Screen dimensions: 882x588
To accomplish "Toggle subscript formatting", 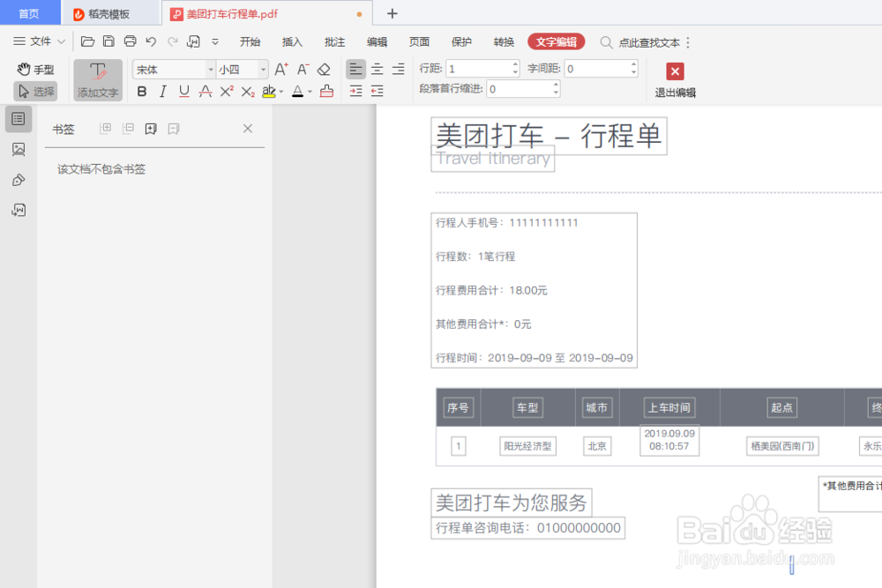I will [x=248, y=92].
